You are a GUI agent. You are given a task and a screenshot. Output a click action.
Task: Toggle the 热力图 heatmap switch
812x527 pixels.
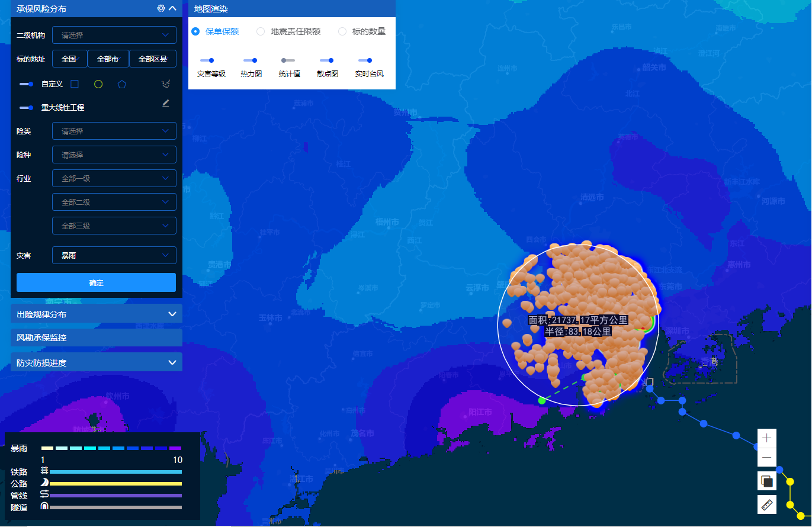click(251, 60)
